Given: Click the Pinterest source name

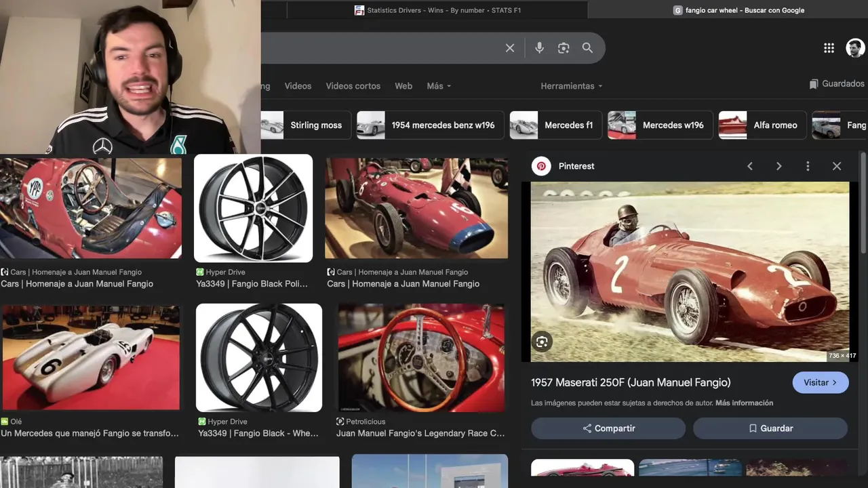Looking at the screenshot, I should 576,166.
